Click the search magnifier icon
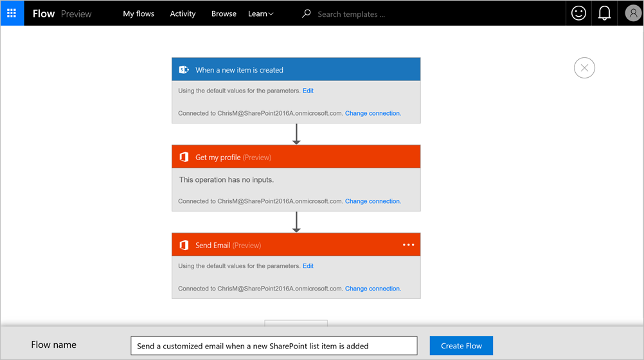 click(x=306, y=14)
